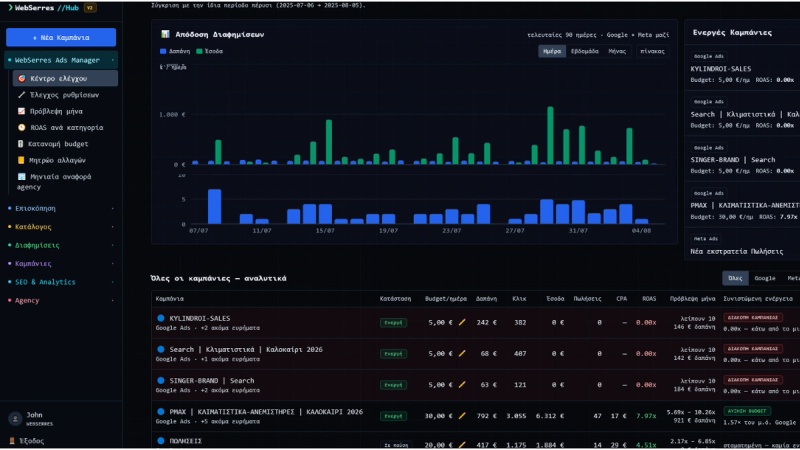Viewport: 800px width, 450px height.
Task: Switch chart to Μήνας view
Action: pyautogui.click(x=617, y=51)
